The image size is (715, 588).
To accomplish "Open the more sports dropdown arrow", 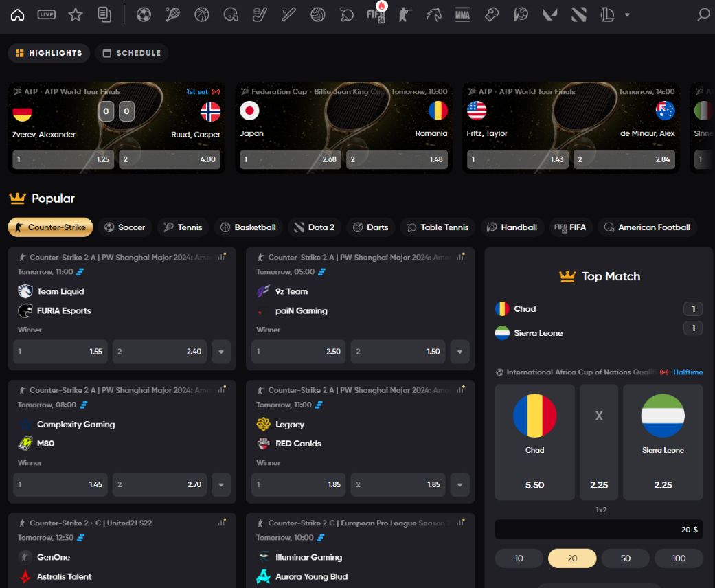I will click(x=627, y=14).
